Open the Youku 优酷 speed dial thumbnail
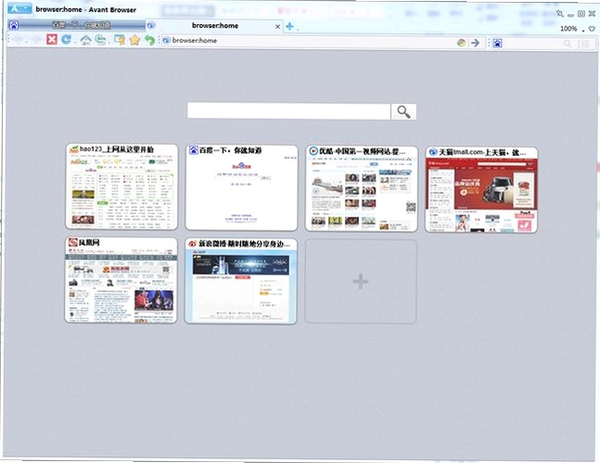Viewport: 600px width, 463px height. (361, 188)
